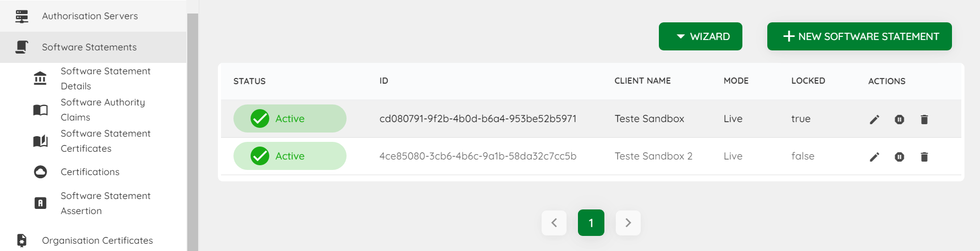
Task: Create a new software statement
Action: coord(859,36)
